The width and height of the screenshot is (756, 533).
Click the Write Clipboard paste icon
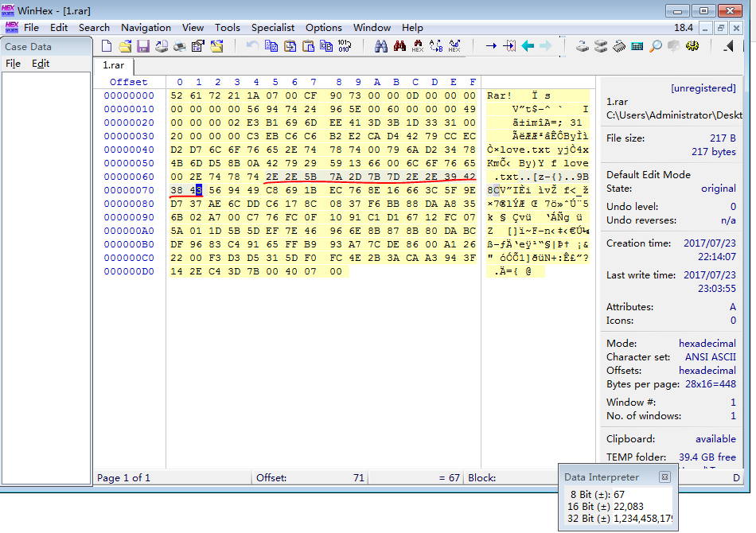[x=308, y=46]
